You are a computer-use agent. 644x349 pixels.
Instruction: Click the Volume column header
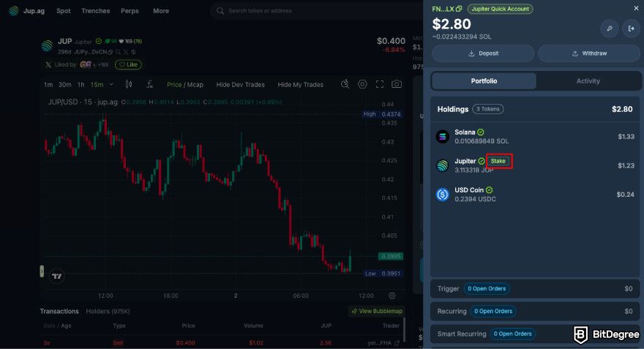(x=253, y=326)
